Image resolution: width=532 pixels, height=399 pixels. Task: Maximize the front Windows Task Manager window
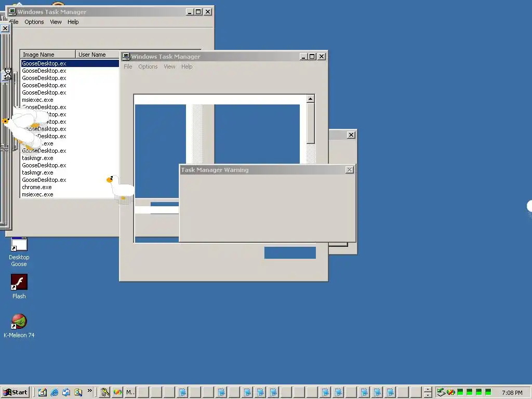[x=312, y=56]
